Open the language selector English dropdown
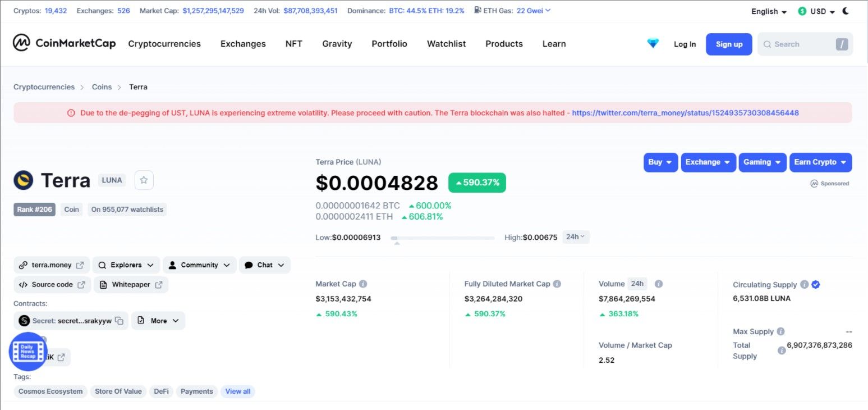This screenshot has width=868, height=410. 769,12
